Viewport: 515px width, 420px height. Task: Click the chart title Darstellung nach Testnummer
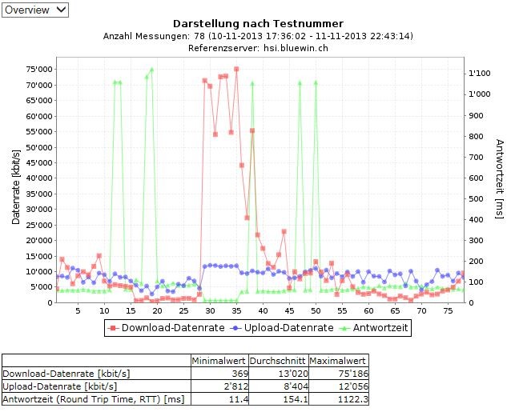[258, 24]
